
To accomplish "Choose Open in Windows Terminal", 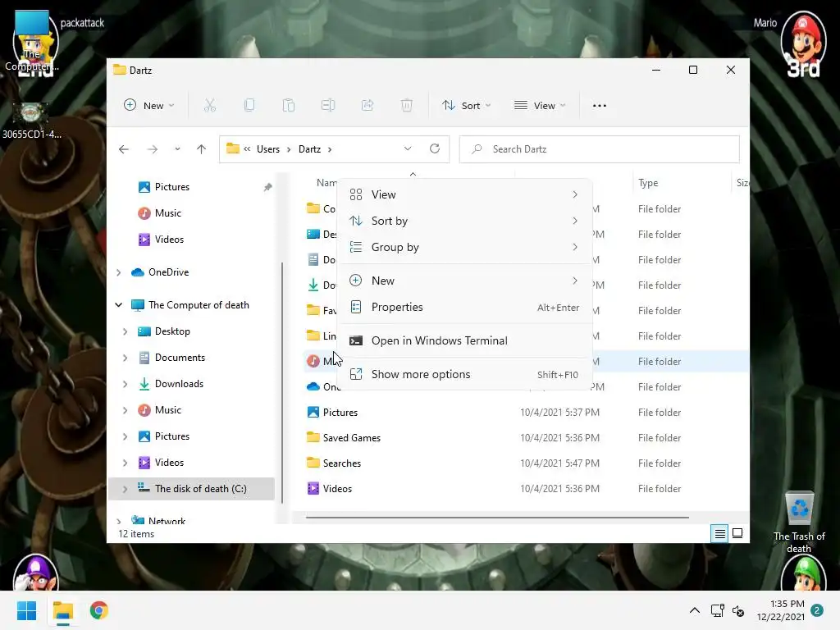I will click(x=464, y=340).
